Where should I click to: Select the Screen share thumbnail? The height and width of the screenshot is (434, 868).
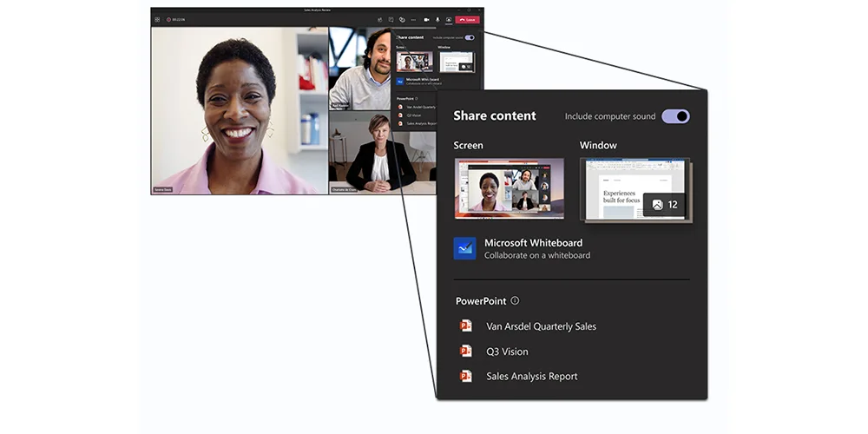click(x=510, y=188)
